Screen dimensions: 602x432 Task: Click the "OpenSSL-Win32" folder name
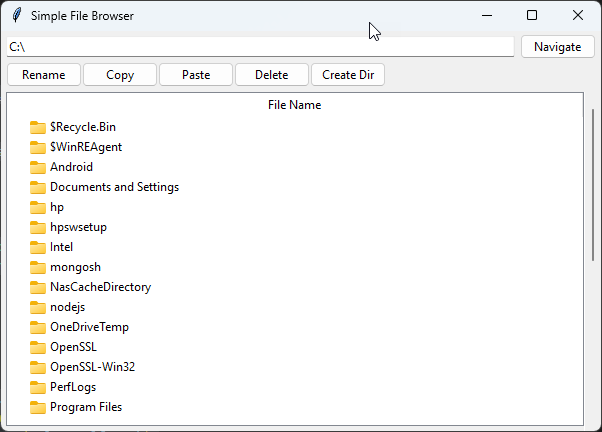(93, 367)
